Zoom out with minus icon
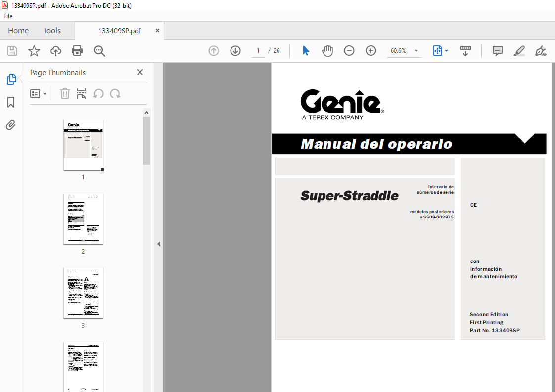 (x=349, y=51)
